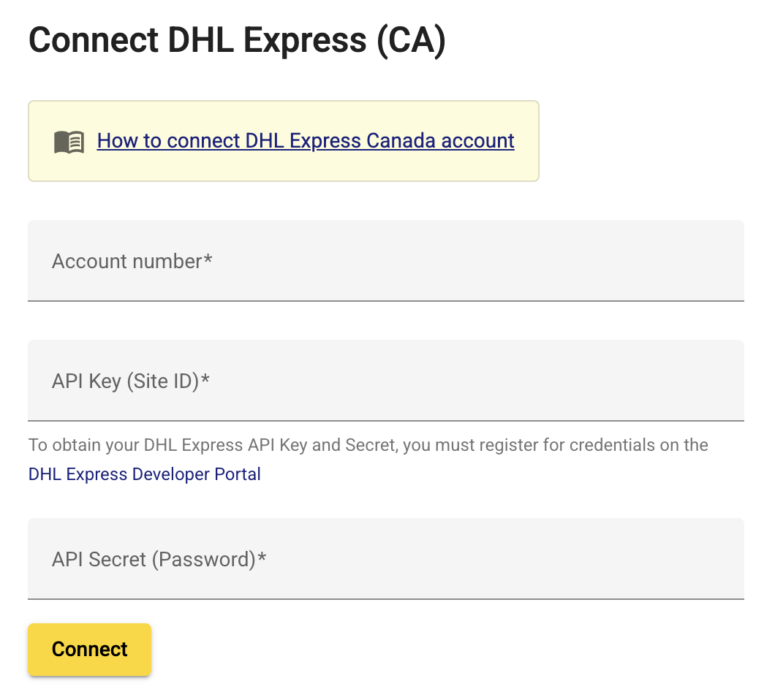Click the asterisk after API Secret (Password)
The image size is (775, 700).
(x=262, y=557)
